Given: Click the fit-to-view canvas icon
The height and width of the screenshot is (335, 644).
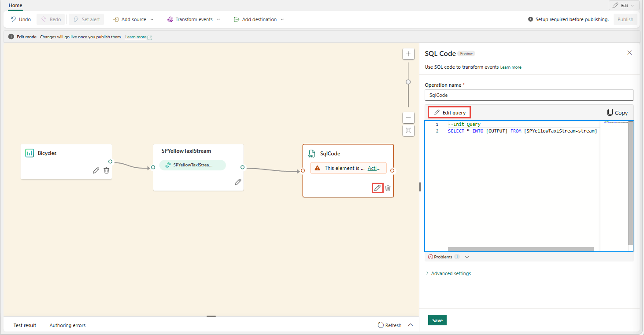Looking at the screenshot, I should (x=408, y=130).
